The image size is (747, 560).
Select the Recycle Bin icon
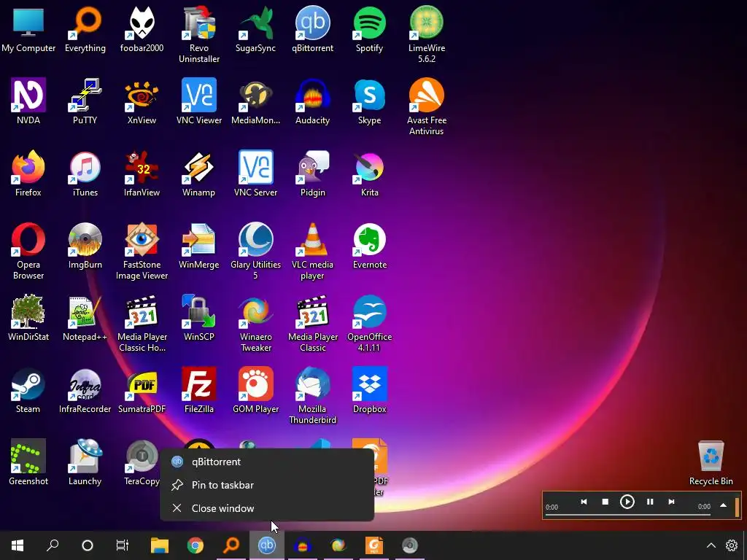[x=711, y=463]
